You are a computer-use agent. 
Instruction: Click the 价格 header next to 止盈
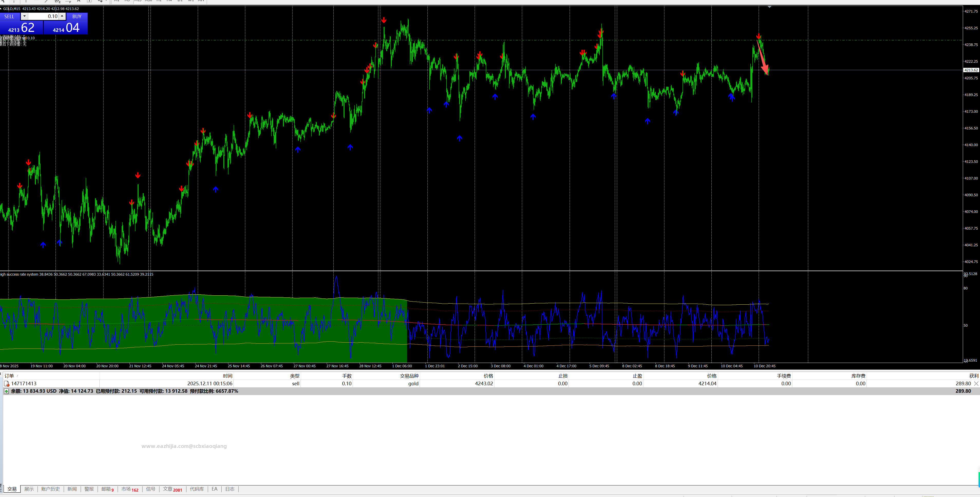pos(711,376)
